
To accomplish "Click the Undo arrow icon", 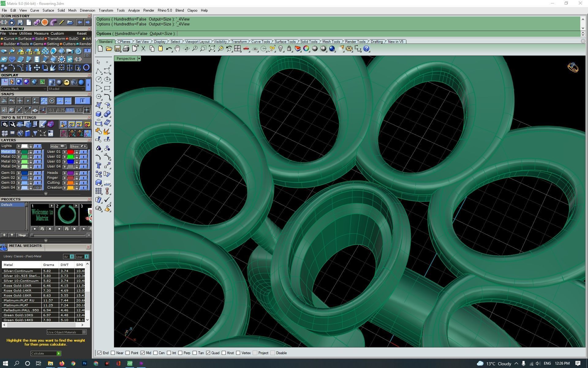I will [x=169, y=49].
